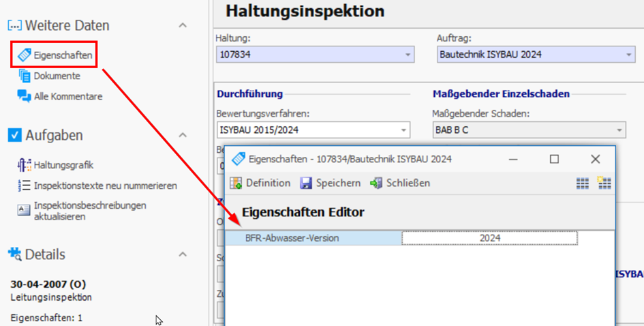Image resolution: width=644 pixels, height=326 pixels.
Task: Click Schließen in the Eigenschaften toolbar
Action: point(400,183)
